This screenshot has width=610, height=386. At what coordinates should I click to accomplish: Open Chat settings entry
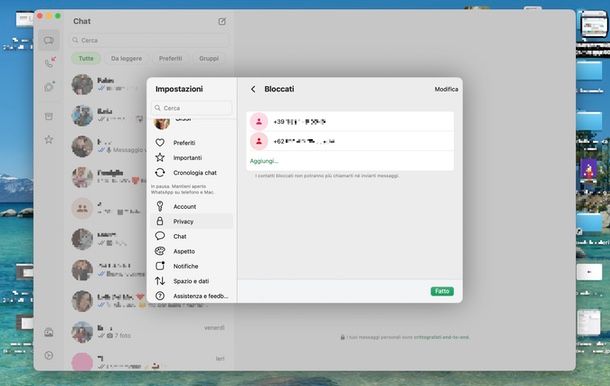pyautogui.click(x=192, y=236)
